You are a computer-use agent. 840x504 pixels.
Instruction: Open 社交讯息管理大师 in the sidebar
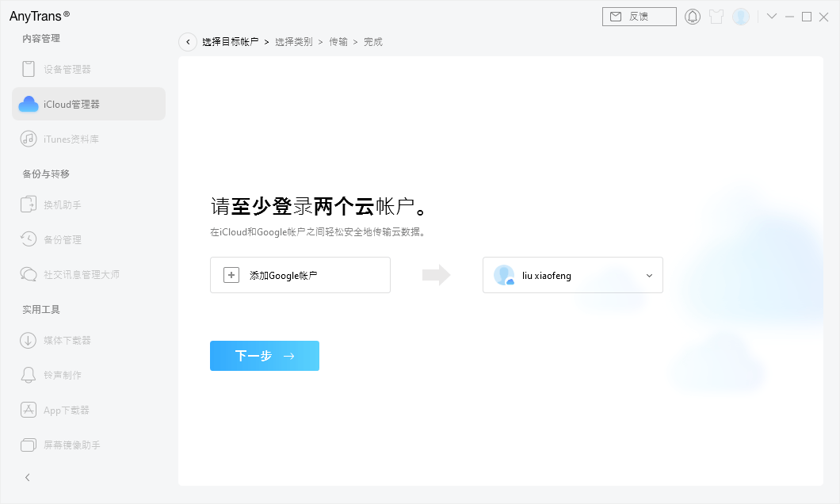pos(89,274)
